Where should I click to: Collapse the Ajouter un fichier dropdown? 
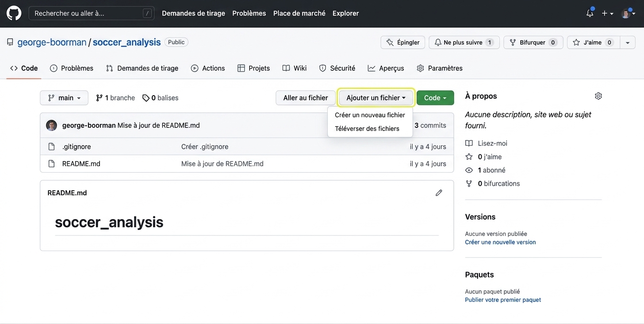point(376,98)
